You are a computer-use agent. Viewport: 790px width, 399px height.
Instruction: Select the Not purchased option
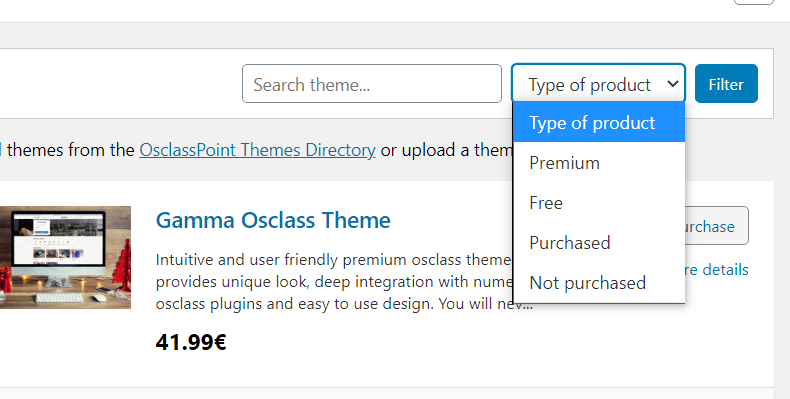(x=599, y=283)
